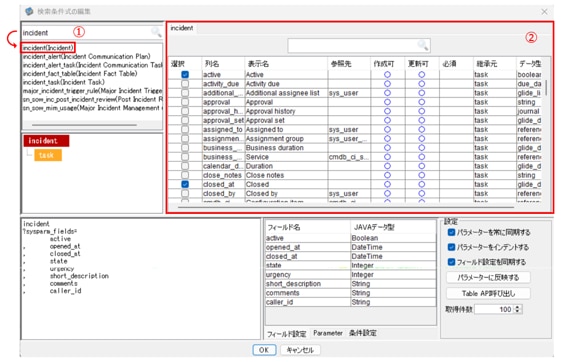Select the orange task tree node
The width and height of the screenshot is (567, 362).
48,155
